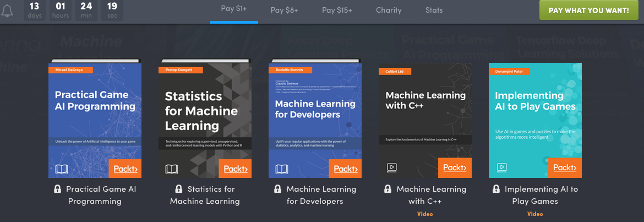Screen dimensions: 644x222
Task: Open Machine Learning for Developers book cover
Action: point(315,118)
